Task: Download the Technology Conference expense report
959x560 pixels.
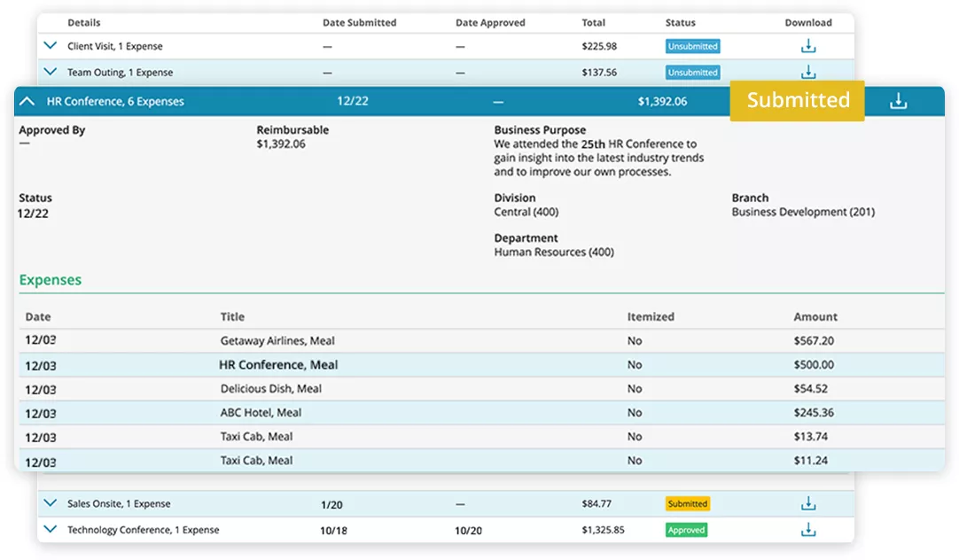Action: [808, 530]
